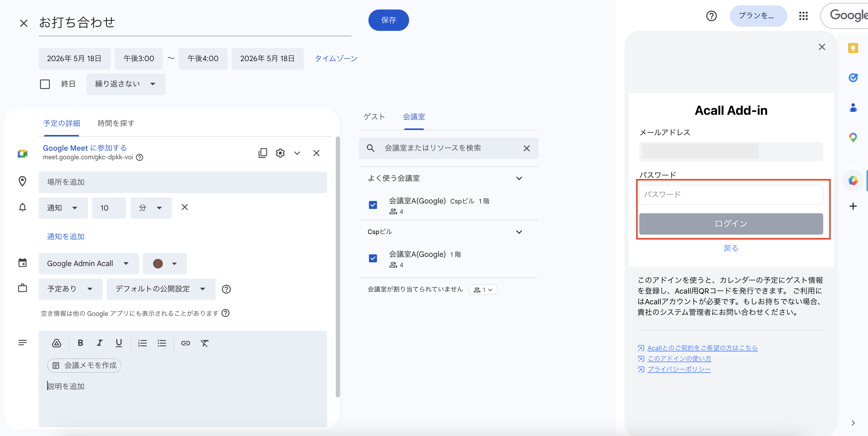Open the 繰り返さない recurrence dropdown
Viewport: 868px width, 436px height.
click(x=126, y=84)
